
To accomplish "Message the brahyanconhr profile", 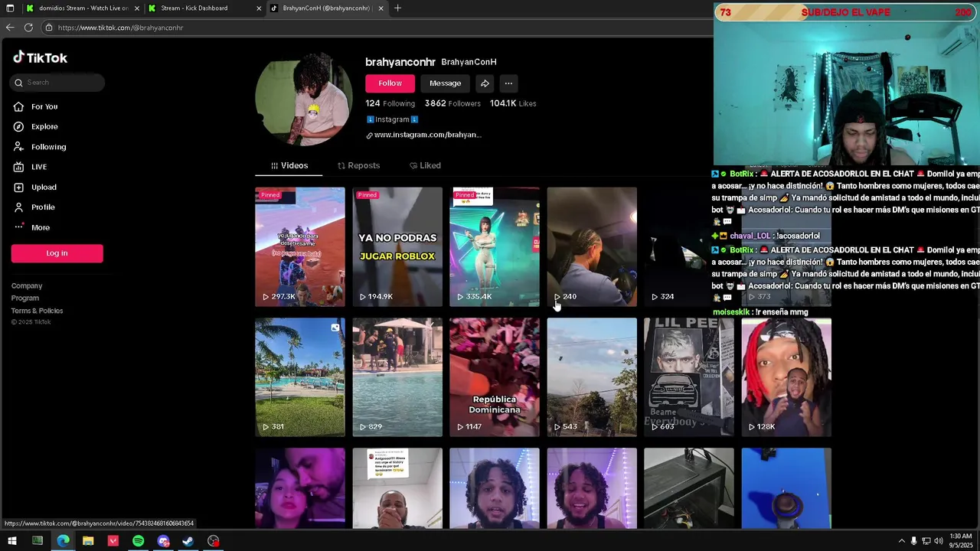I will 445,83.
